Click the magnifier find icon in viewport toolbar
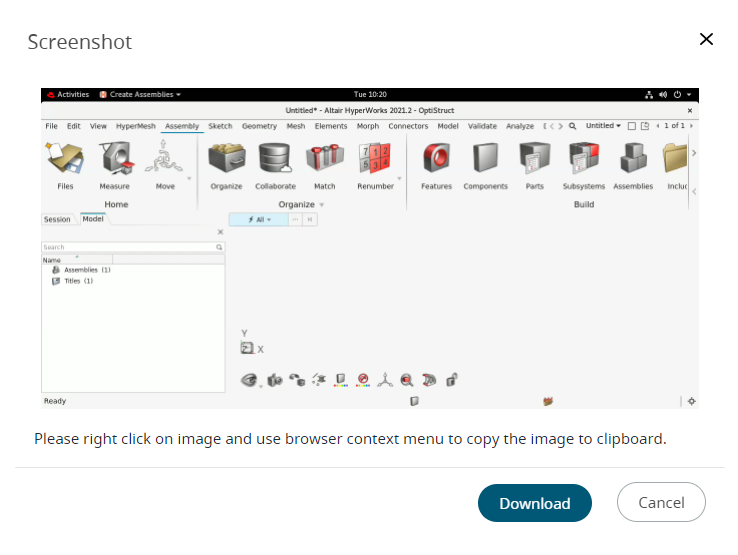738x555 pixels. (407, 380)
